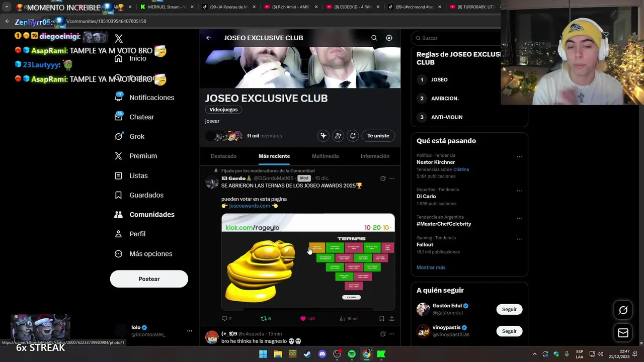Open Videojuegos topic tag
The width and height of the screenshot is (644, 362).
pyautogui.click(x=224, y=110)
